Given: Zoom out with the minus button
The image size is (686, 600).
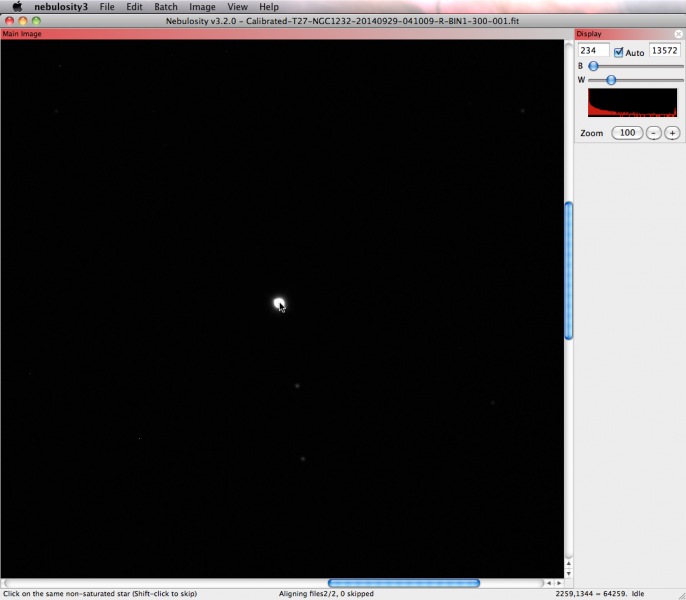Looking at the screenshot, I should click(654, 133).
